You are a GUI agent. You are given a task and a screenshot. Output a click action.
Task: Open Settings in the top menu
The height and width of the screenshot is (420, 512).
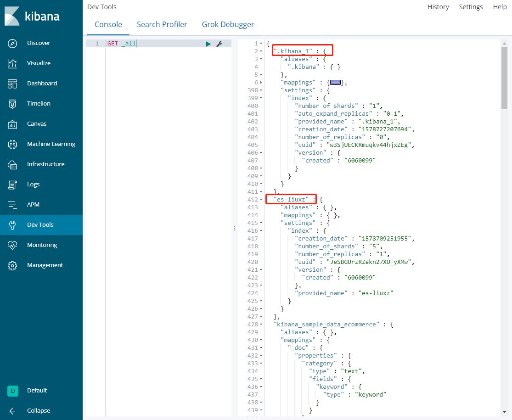(x=471, y=7)
